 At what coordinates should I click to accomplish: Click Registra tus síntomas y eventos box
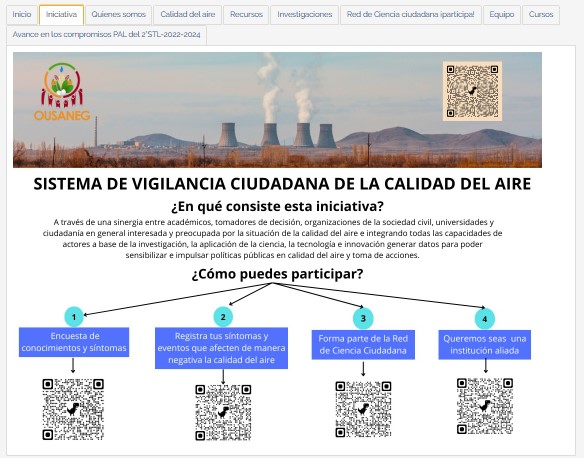[222, 348]
